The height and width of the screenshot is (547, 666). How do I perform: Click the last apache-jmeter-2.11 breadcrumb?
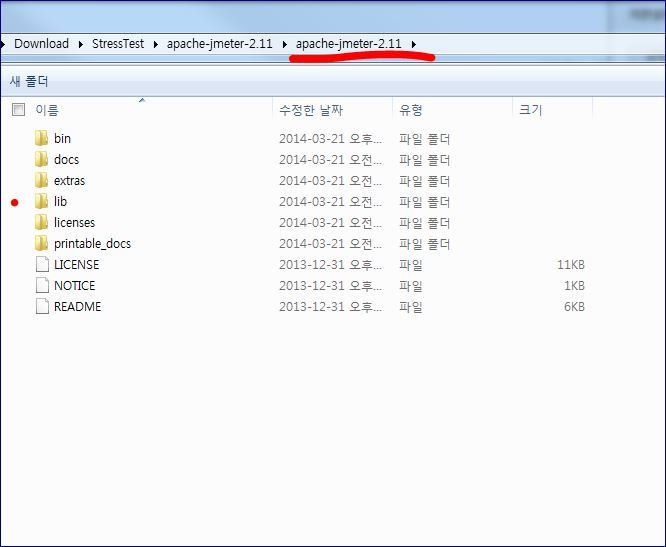pyautogui.click(x=349, y=44)
